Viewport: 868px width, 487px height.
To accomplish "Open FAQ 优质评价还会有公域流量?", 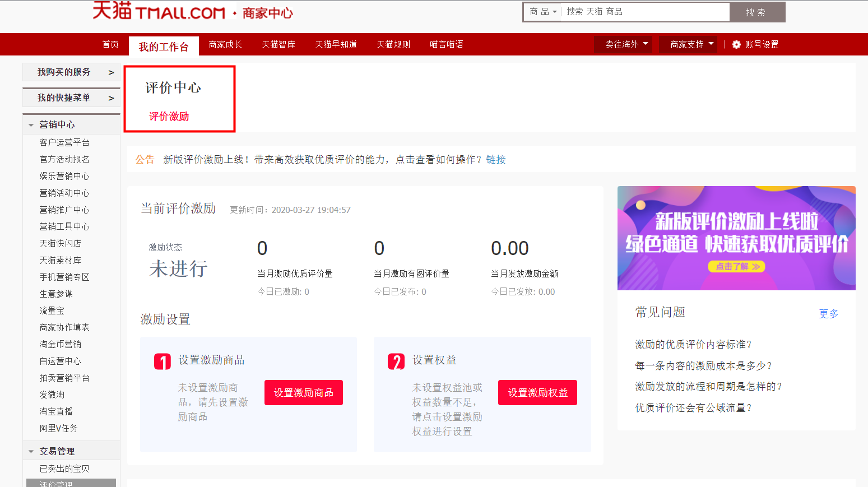I will 693,408.
